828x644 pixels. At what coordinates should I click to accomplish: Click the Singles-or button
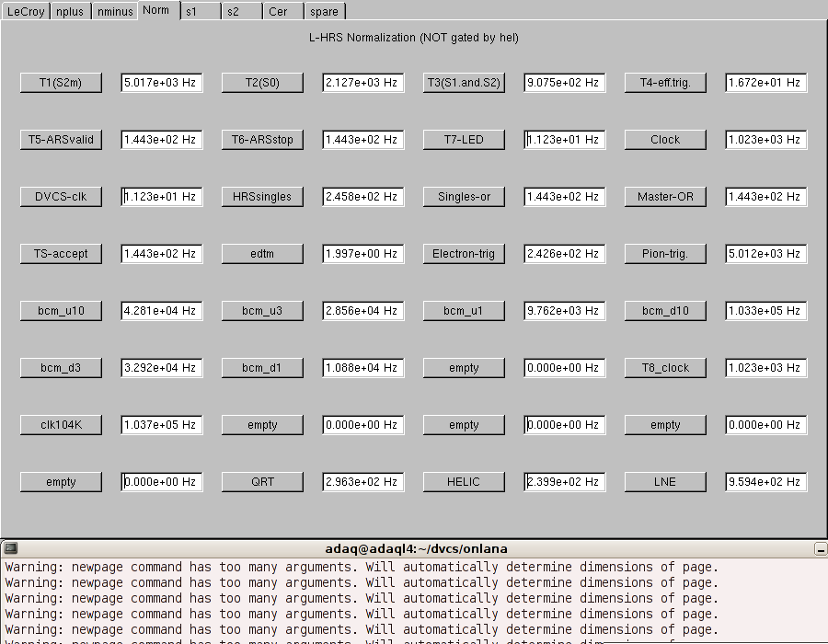(464, 197)
